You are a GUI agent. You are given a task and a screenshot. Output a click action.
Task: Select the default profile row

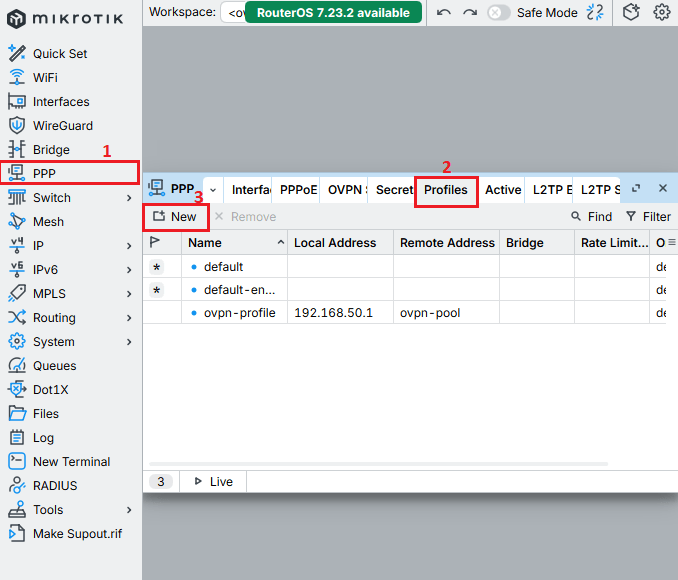click(404, 266)
